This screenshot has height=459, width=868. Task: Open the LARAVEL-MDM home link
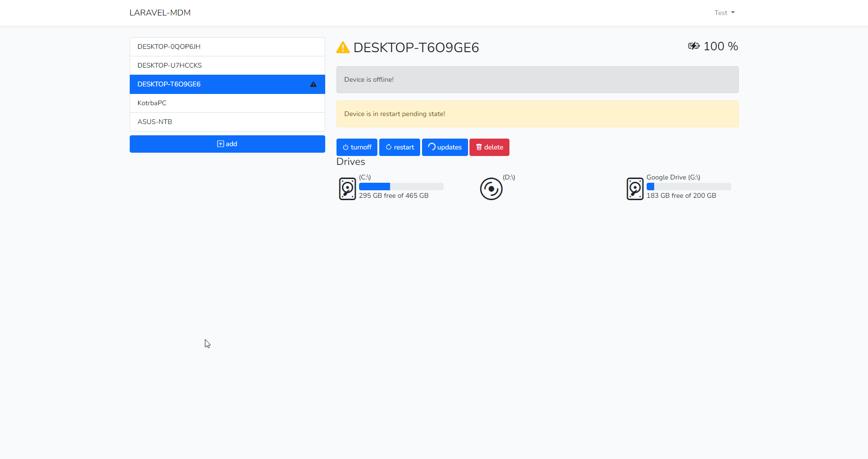pyautogui.click(x=160, y=13)
